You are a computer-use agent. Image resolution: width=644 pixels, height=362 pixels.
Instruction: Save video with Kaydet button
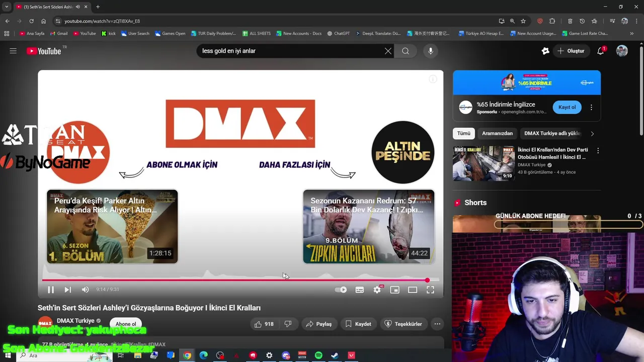358,324
